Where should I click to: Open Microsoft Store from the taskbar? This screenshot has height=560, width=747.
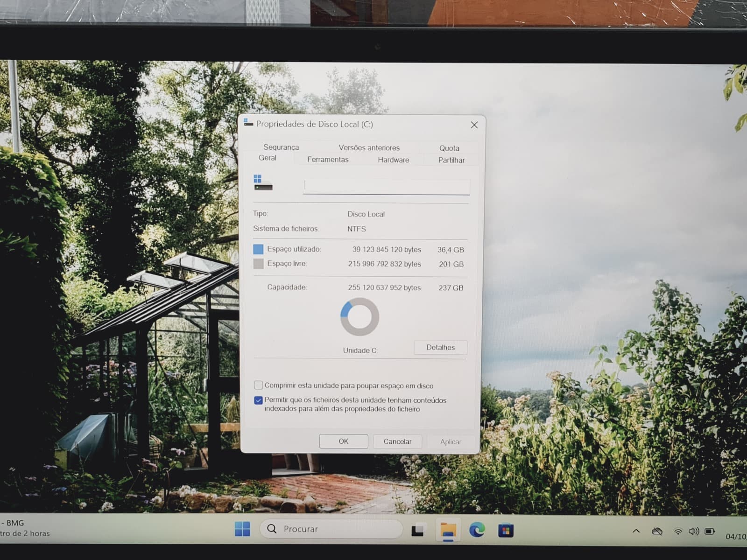pyautogui.click(x=506, y=531)
